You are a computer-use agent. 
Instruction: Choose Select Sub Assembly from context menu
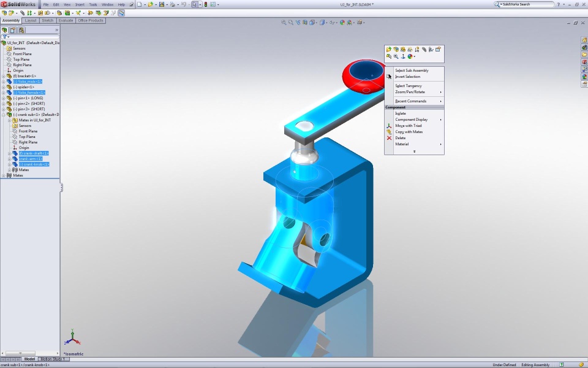click(415, 70)
